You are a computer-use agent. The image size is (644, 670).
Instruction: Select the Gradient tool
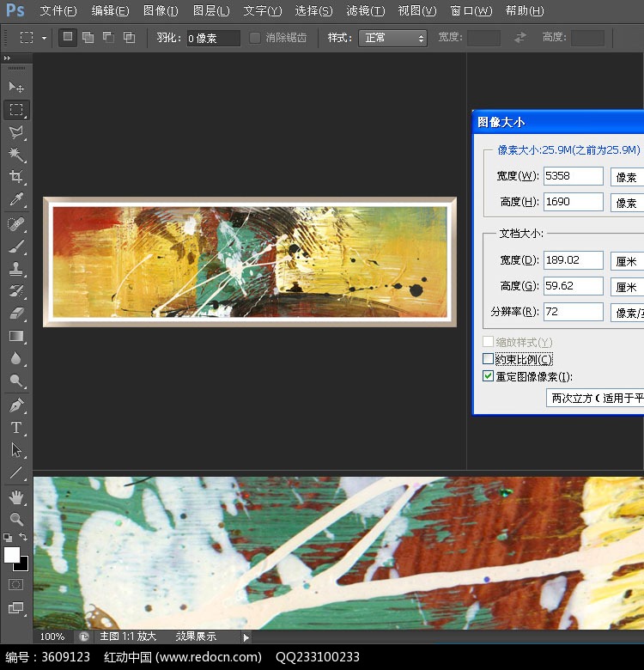pyautogui.click(x=16, y=336)
